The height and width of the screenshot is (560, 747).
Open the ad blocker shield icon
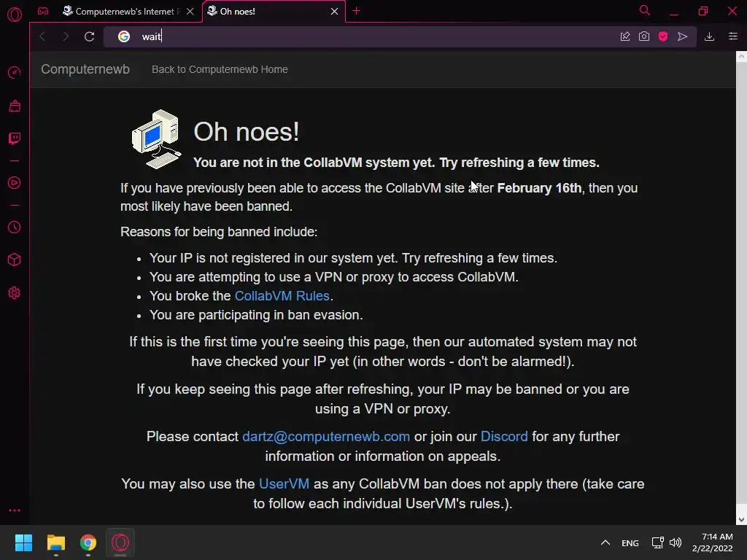click(x=663, y=36)
